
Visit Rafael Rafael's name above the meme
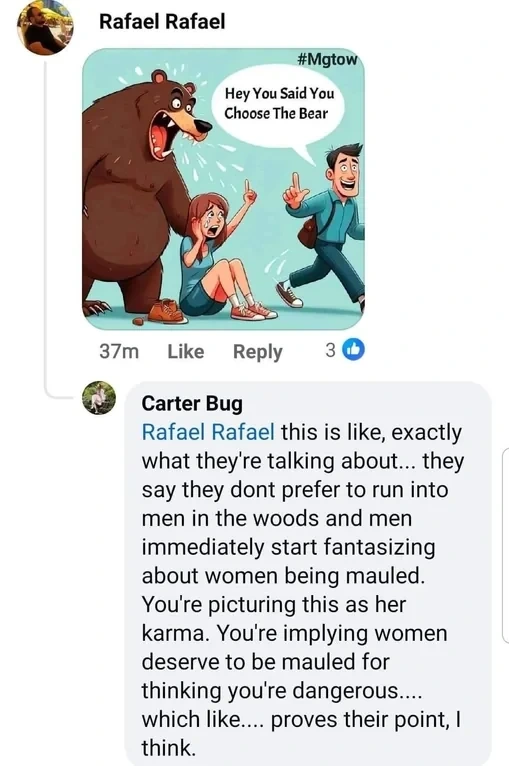coord(162,22)
